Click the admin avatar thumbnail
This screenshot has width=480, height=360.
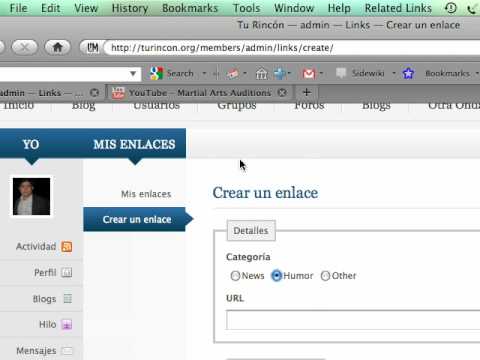31,196
